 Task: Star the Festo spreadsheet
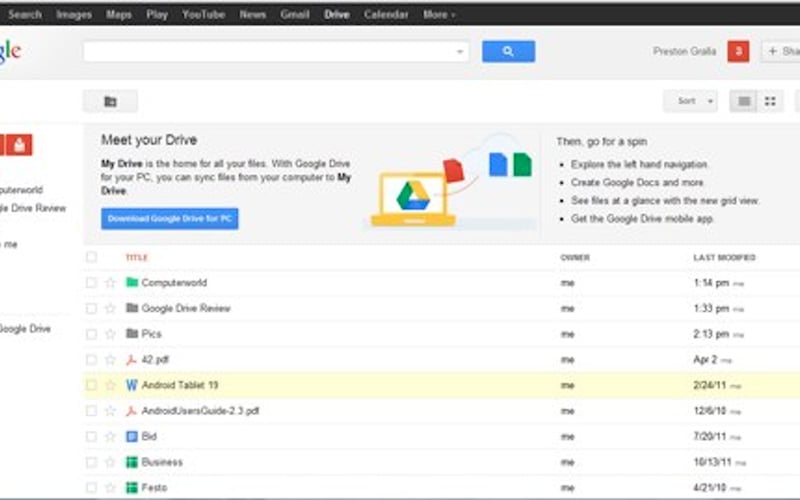point(110,488)
